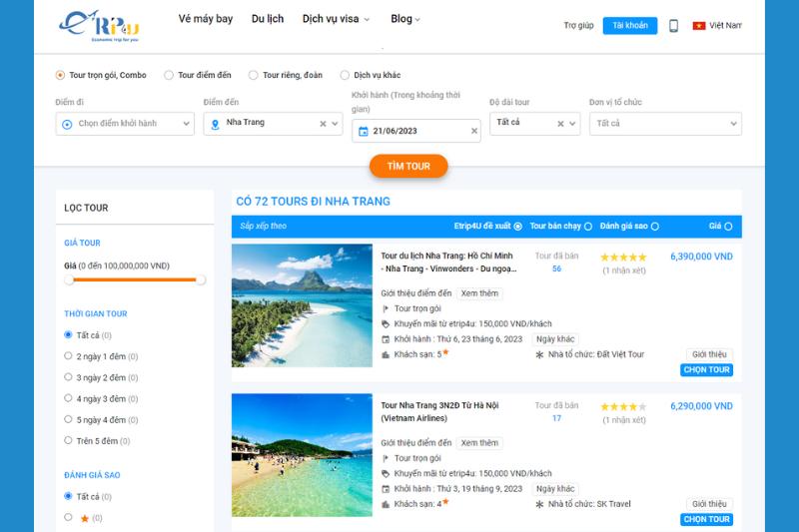Click the Vietnam flag icon
The image size is (799, 532).
698,26
